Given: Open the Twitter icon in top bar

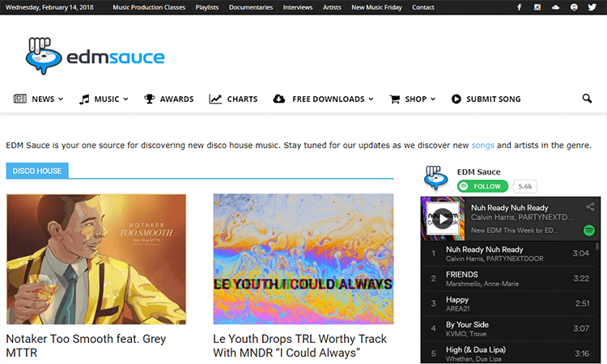Looking at the screenshot, I should coord(592,7).
